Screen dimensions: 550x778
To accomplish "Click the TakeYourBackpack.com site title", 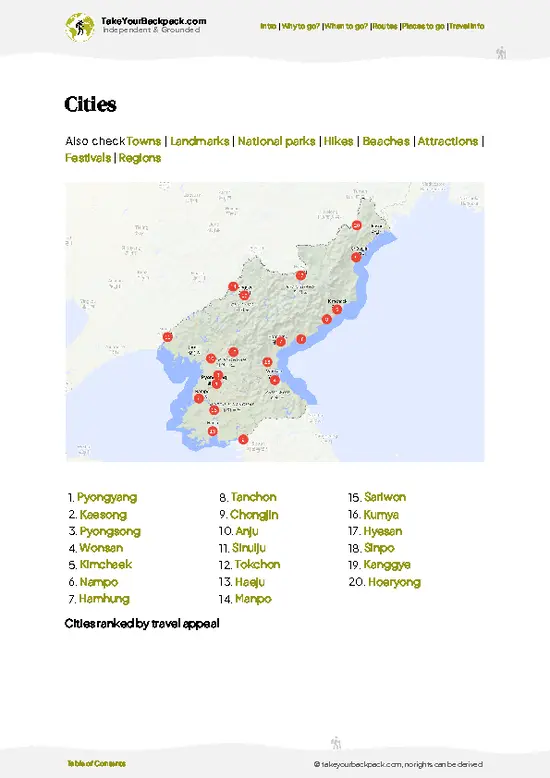I will pyautogui.click(x=153, y=21).
